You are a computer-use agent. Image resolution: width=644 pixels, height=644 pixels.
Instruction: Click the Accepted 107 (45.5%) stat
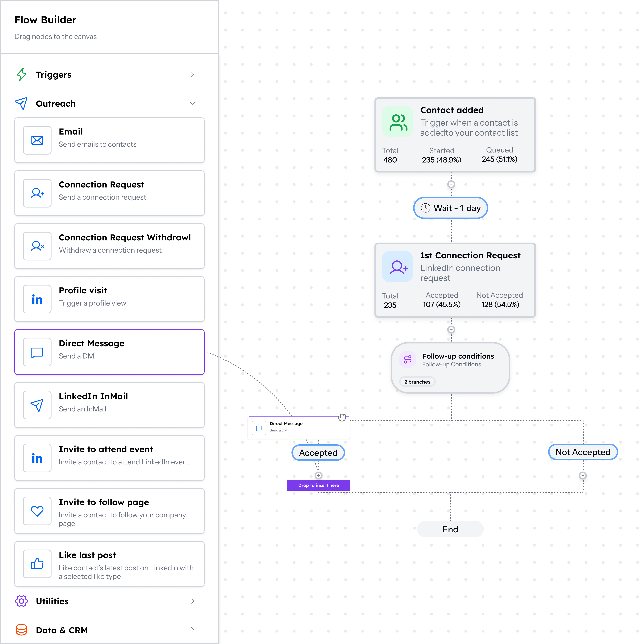click(442, 300)
